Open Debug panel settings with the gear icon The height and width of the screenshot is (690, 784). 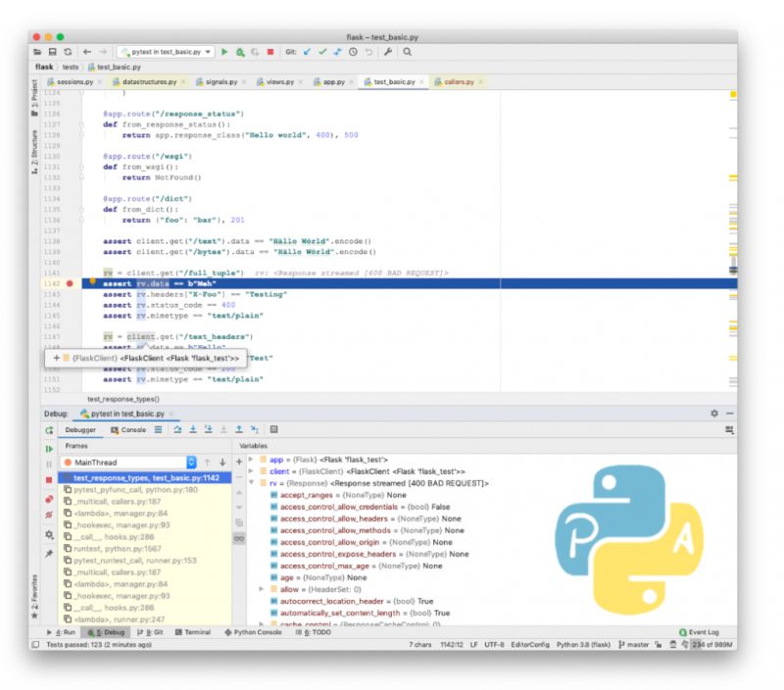coord(713,414)
